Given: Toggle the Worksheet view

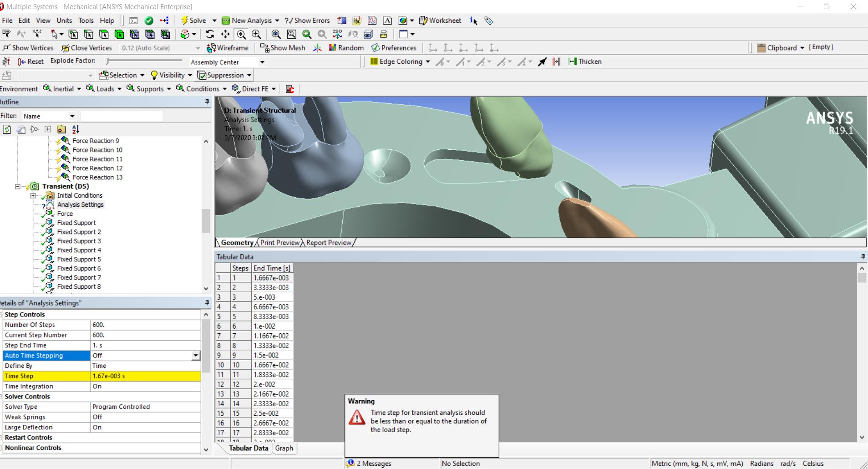Looking at the screenshot, I should [440, 20].
